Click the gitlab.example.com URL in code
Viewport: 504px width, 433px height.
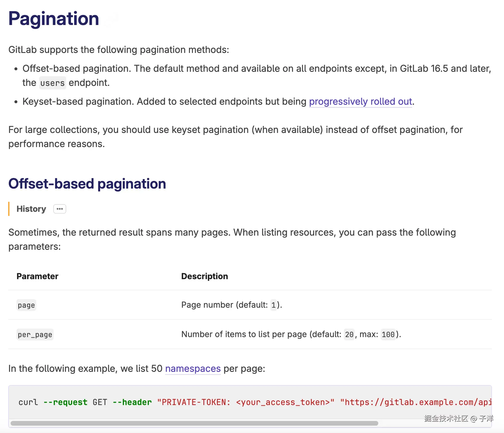click(x=416, y=402)
